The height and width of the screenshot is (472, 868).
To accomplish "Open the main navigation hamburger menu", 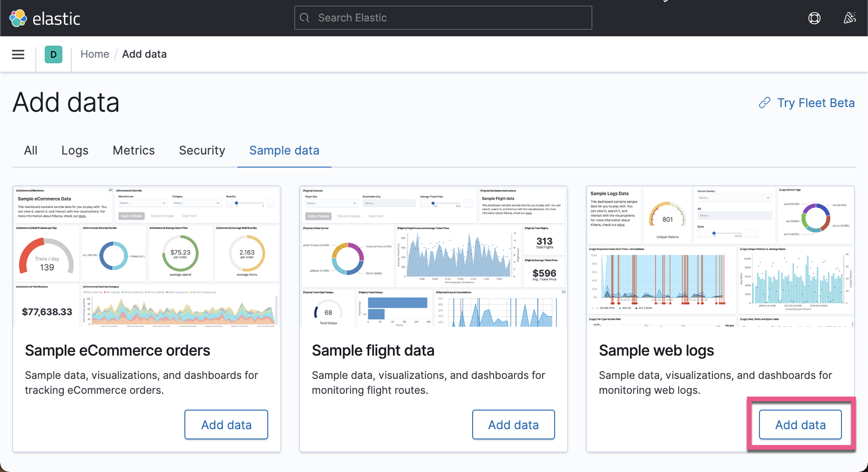I will tap(18, 54).
